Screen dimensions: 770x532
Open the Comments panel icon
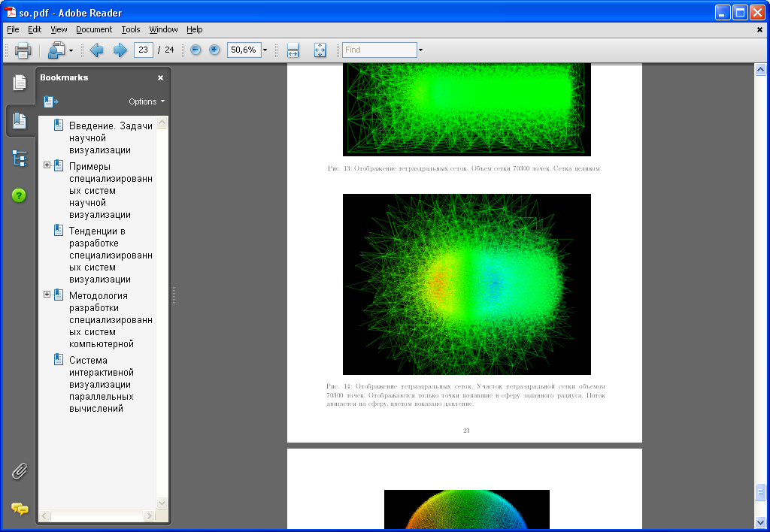click(20, 509)
